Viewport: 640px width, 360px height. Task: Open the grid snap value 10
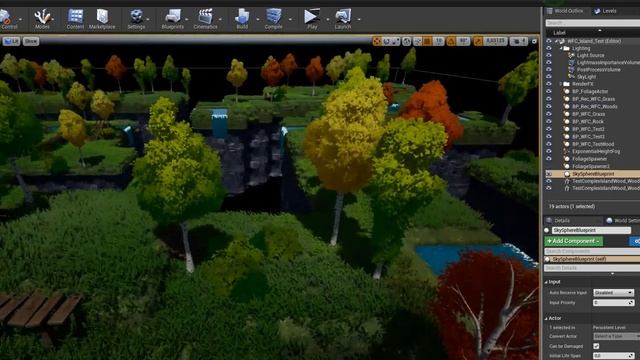click(x=439, y=41)
